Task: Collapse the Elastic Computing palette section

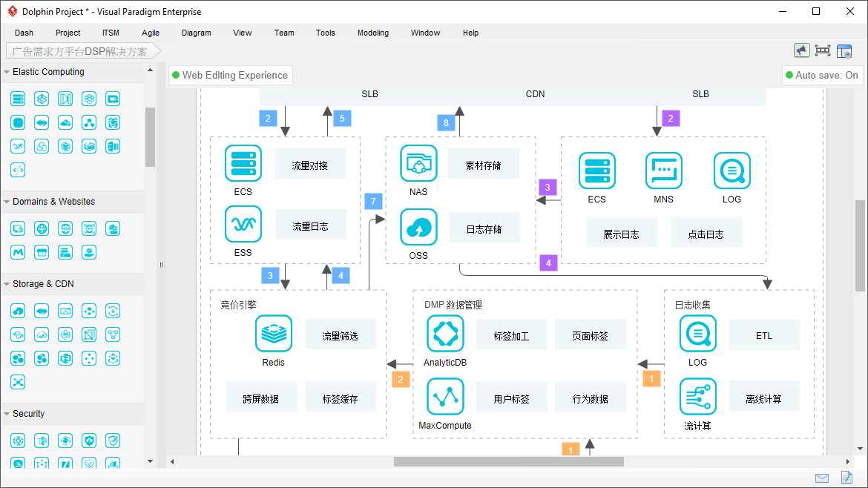Action: pos(7,72)
